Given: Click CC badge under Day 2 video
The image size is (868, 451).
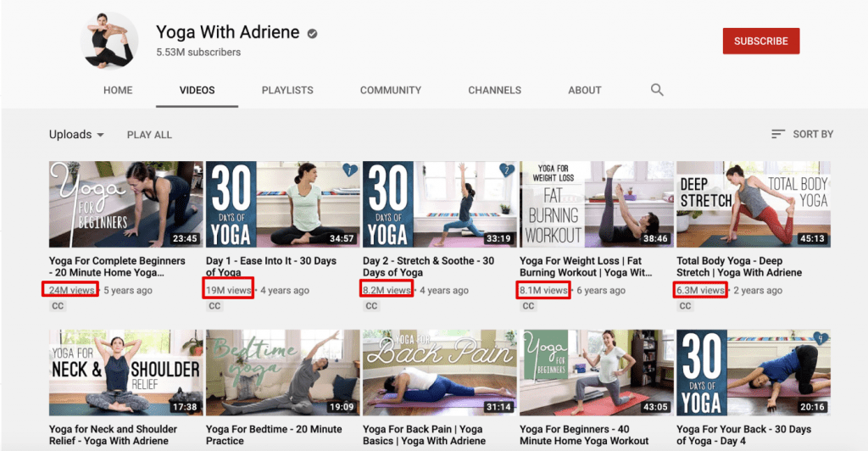Looking at the screenshot, I should 371,306.
